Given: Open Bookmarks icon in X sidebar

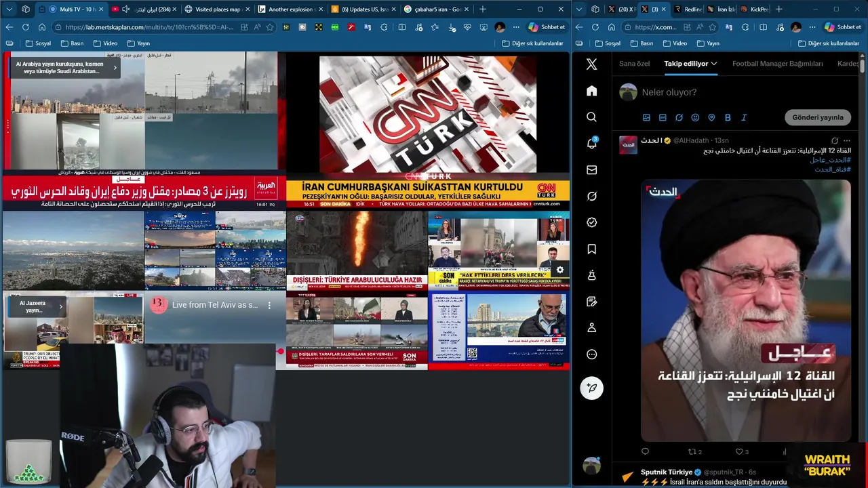Looking at the screenshot, I should pyautogui.click(x=591, y=249).
